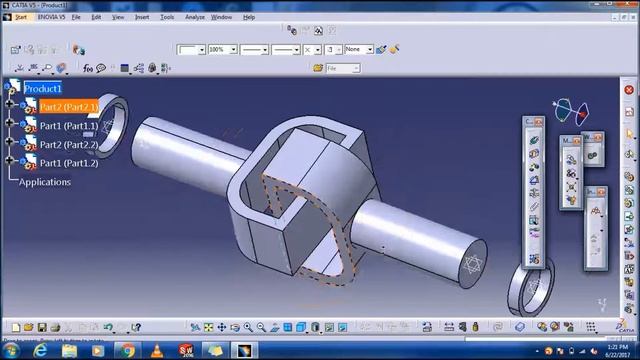Expand the Part2 (Part2.1) tree node
The image size is (640, 360).
(9, 104)
